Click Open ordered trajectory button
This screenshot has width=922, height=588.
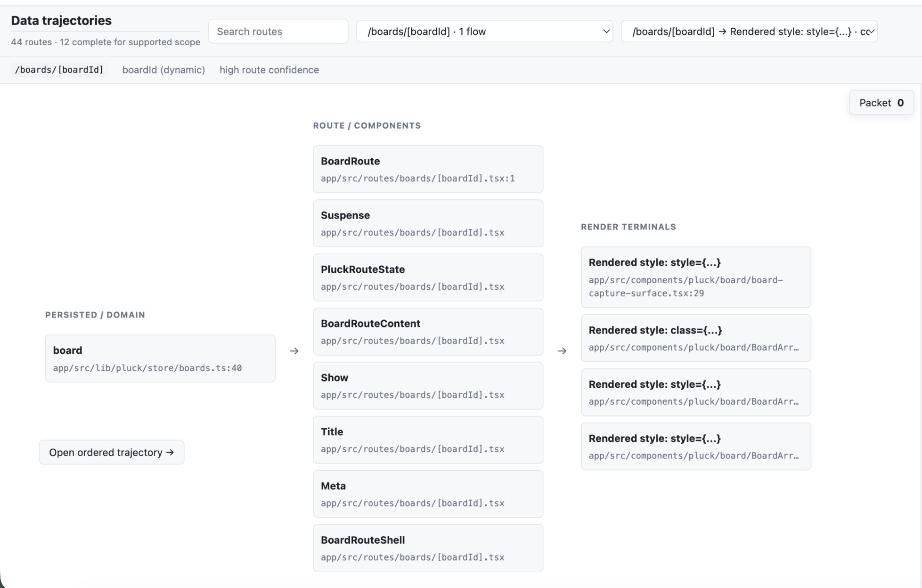click(x=112, y=452)
